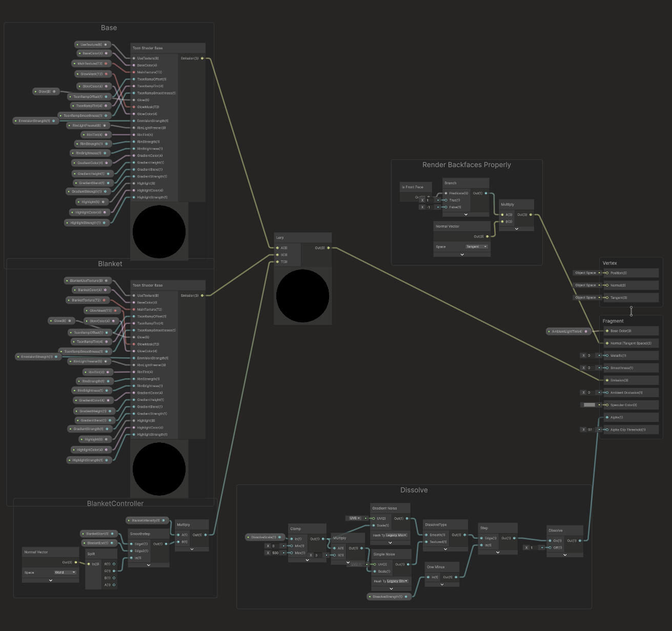Click the T(3) input port on Lerp node
The width and height of the screenshot is (672, 631).
tap(277, 262)
